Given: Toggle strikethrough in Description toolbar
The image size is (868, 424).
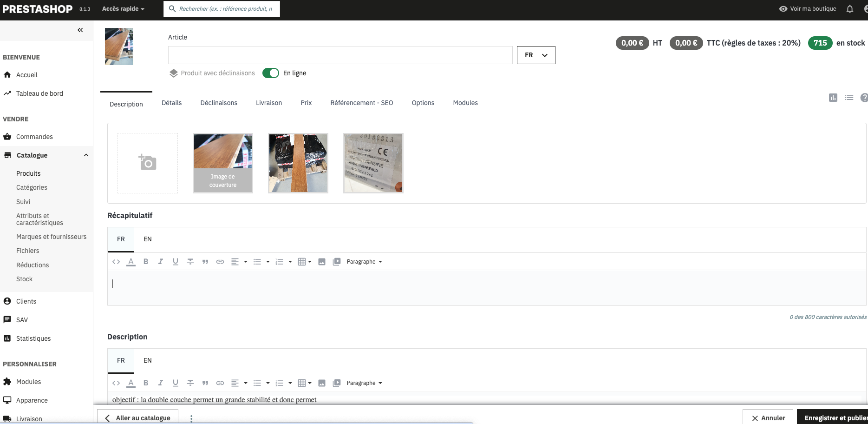Looking at the screenshot, I should coord(190,383).
